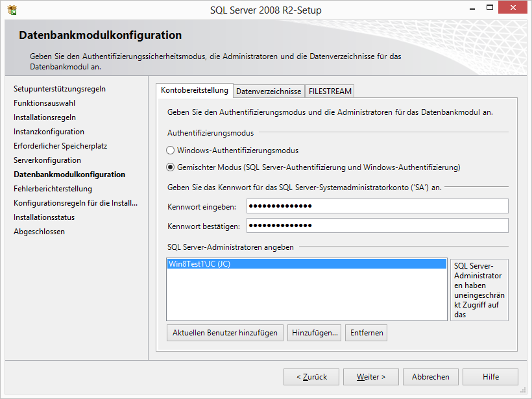This screenshot has height=399, width=532.
Task: Click the Entfernen button
Action: 367,333
